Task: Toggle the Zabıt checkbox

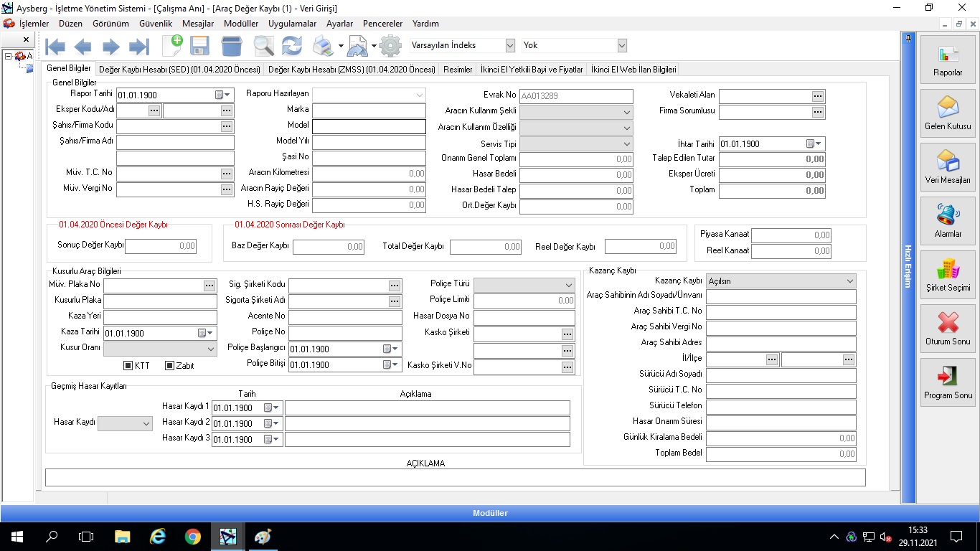Action: (170, 365)
